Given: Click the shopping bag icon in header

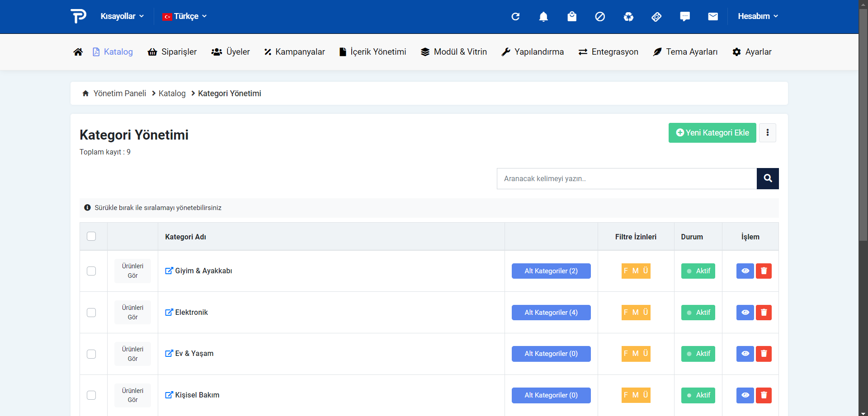Looking at the screenshot, I should (x=572, y=17).
